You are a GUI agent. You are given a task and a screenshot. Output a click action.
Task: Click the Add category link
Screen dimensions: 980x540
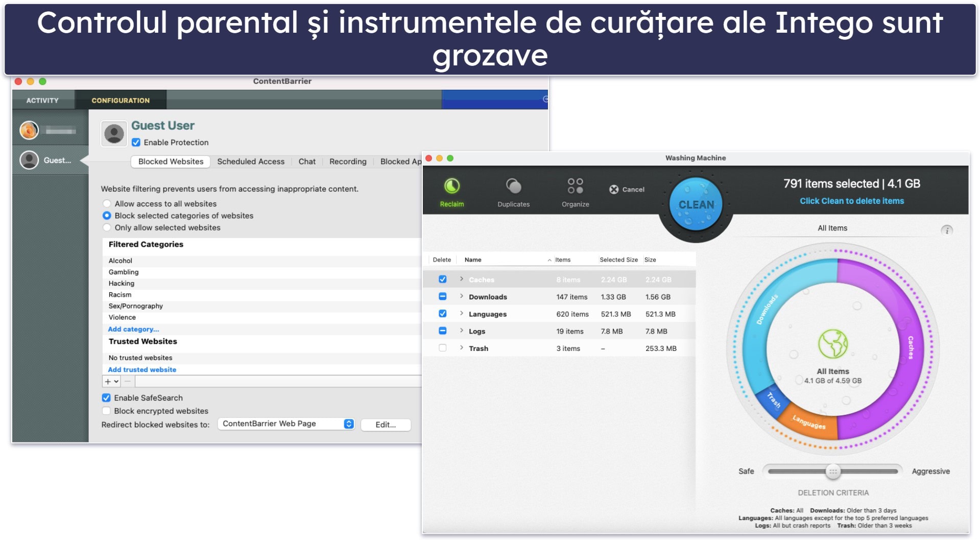pyautogui.click(x=133, y=329)
